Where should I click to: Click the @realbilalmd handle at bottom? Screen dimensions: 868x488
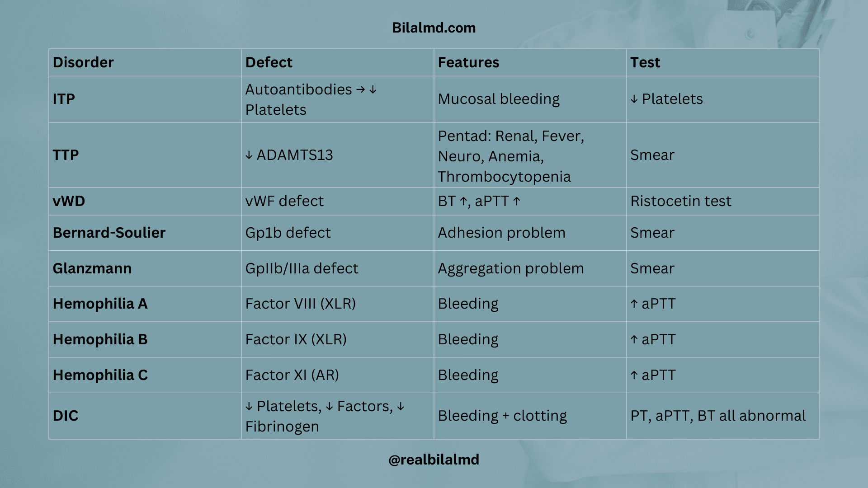click(434, 460)
